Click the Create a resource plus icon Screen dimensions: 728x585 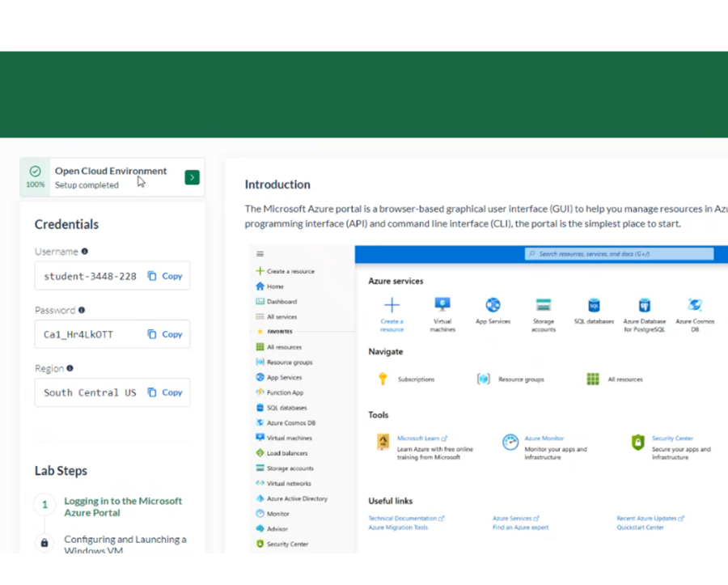click(392, 305)
